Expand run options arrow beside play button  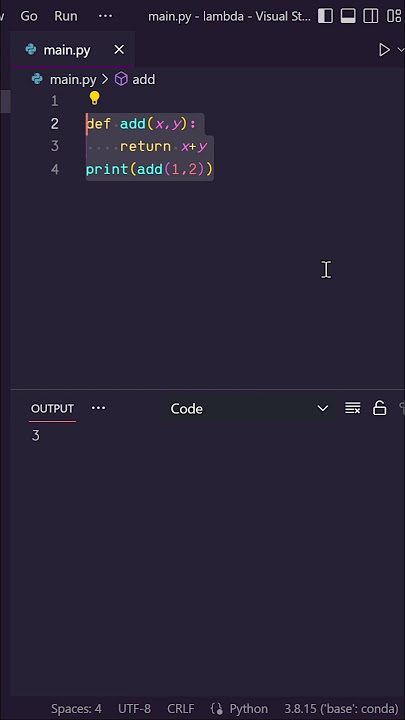(400, 50)
